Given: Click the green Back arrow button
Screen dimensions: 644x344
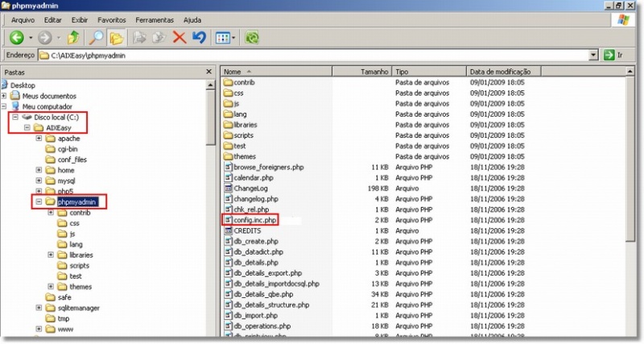Looking at the screenshot, I should (16, 37).
